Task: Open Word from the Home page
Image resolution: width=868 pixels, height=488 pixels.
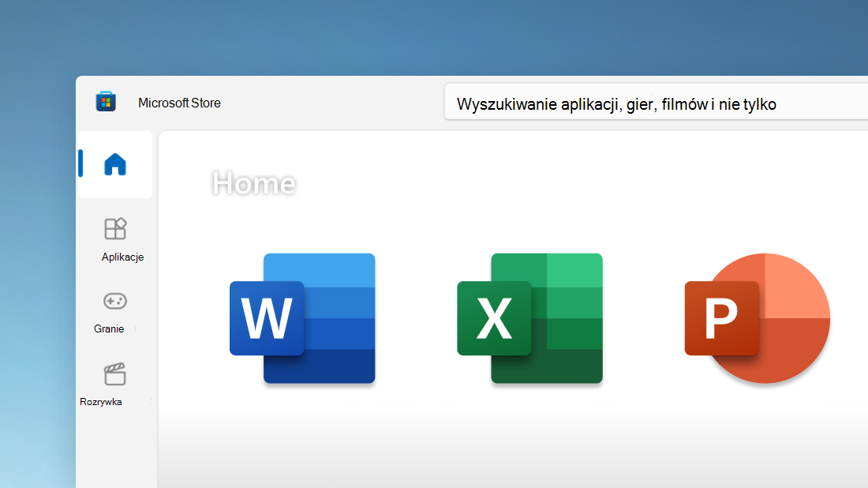Action: pyautogui.click(x=302, y=319)
